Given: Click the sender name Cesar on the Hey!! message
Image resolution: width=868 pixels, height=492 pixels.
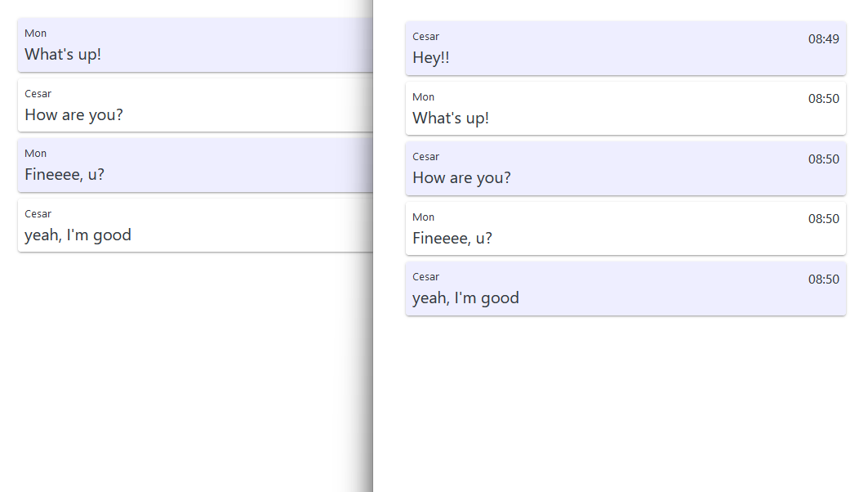Looking at the screenshot, I should pyautogui.click(x=425, y=36).
